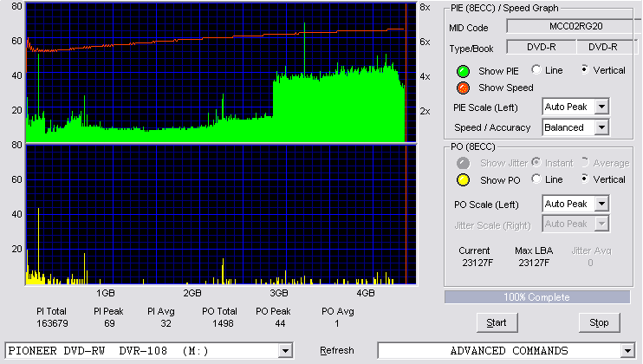Click the 3GB axis label
Image resolution: width=643 pixels, height=364 pixels.
279,294
